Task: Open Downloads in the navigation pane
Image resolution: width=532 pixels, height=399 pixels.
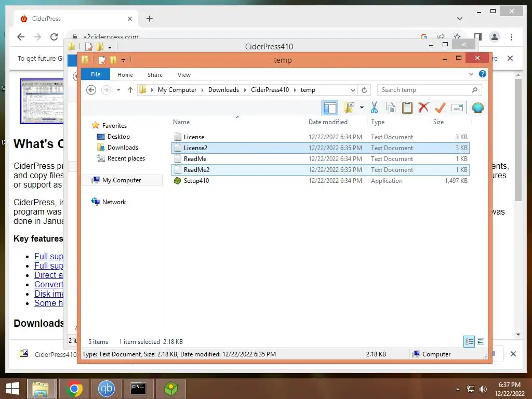Action: click(x=123, y=147)
